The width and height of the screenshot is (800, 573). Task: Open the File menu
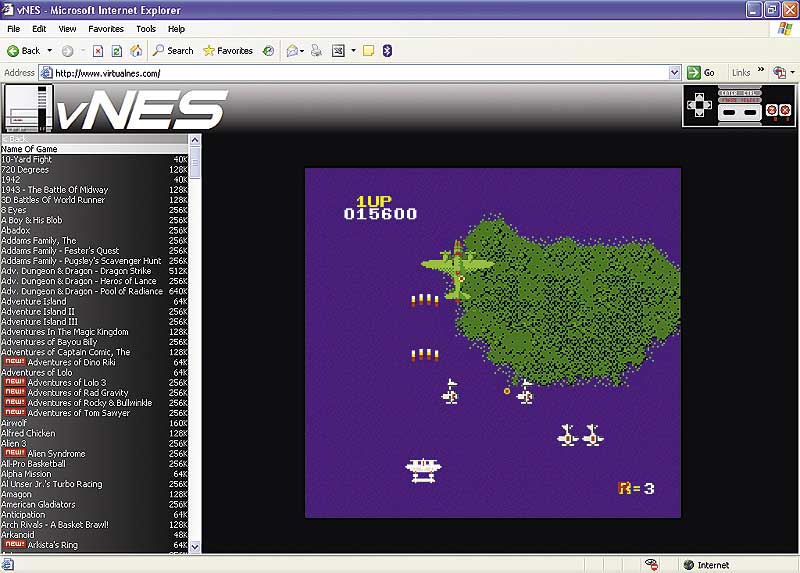pyautogui.click(x=14, y=29)
